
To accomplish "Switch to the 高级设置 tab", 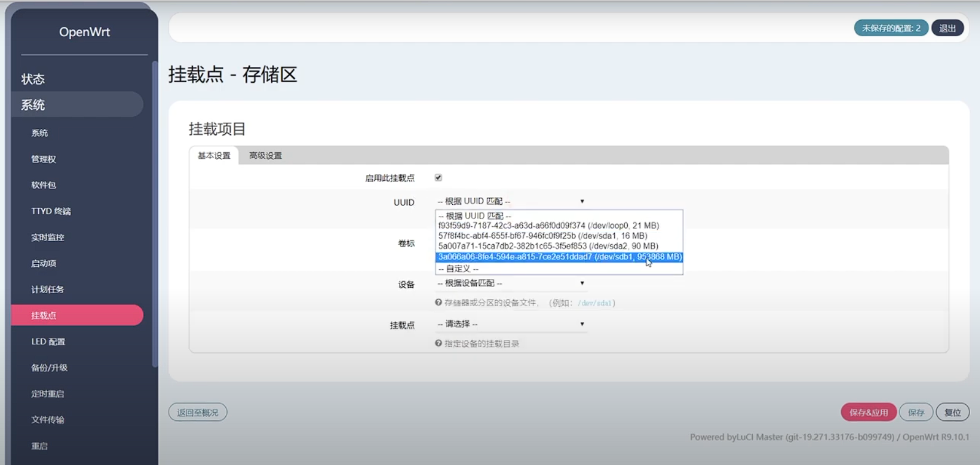I will [x=266, y=156].
